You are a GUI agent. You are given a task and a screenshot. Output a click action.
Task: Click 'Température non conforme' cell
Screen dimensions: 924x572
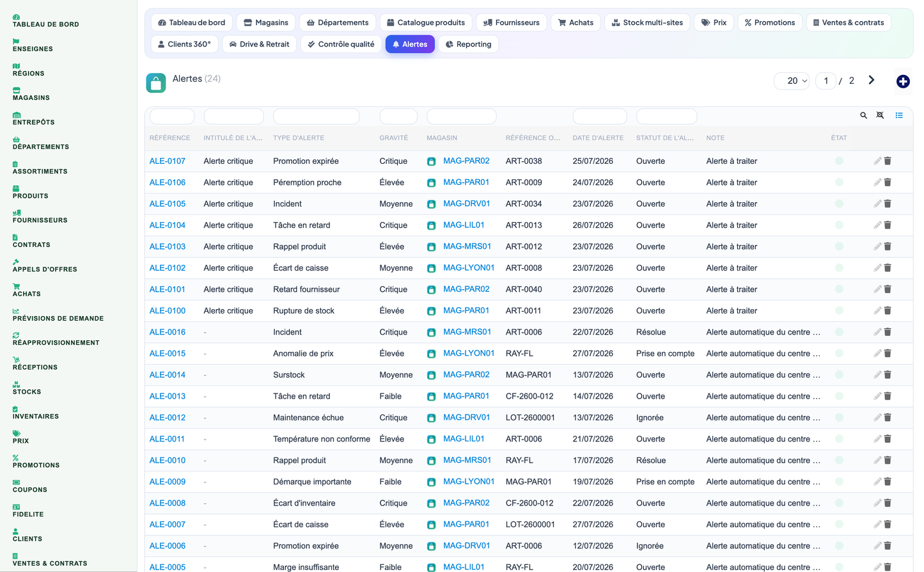click(322, 439)
